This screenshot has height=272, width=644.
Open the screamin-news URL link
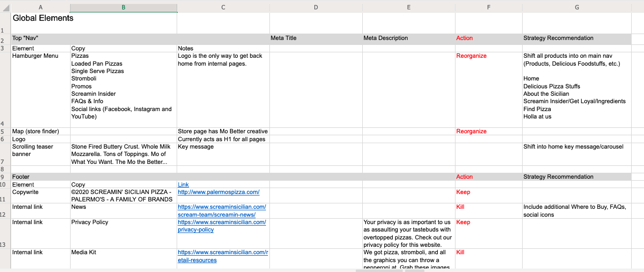[222, 211]
